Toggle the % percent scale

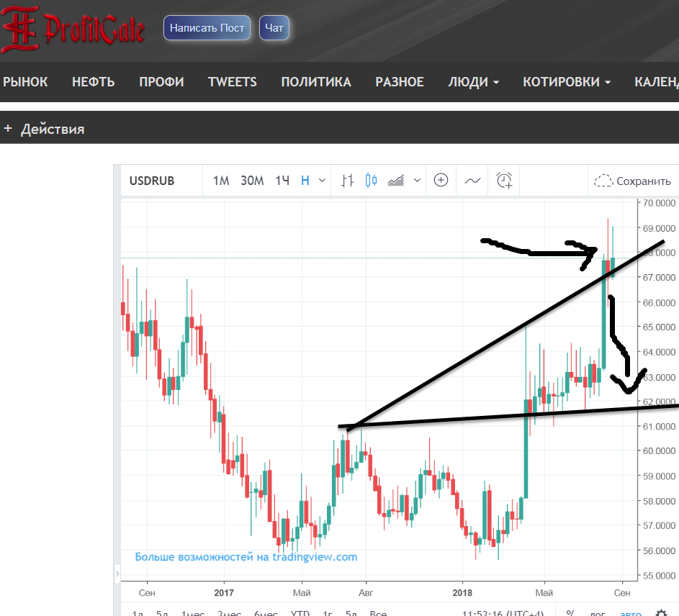click(570, 612)
